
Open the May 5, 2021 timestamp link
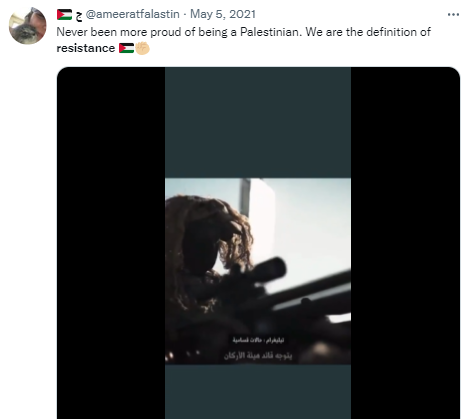pos(223,14)
